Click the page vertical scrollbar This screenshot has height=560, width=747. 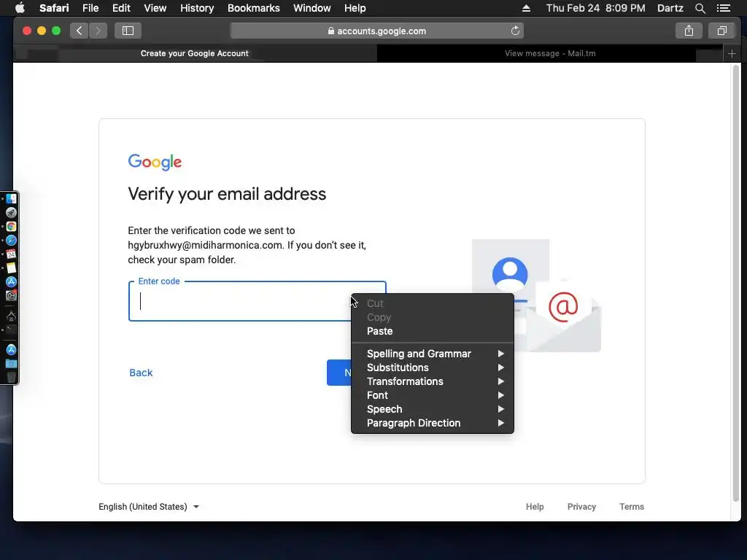[x=736, y=284]
